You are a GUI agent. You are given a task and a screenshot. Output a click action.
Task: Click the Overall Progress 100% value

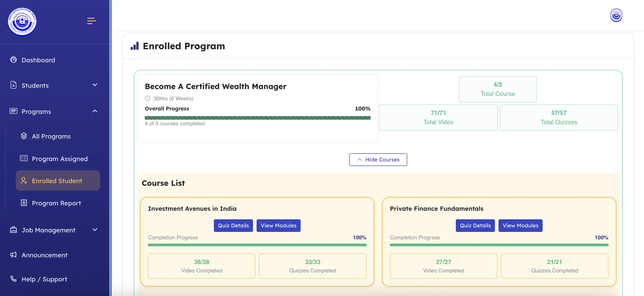[x=362, y=108]
